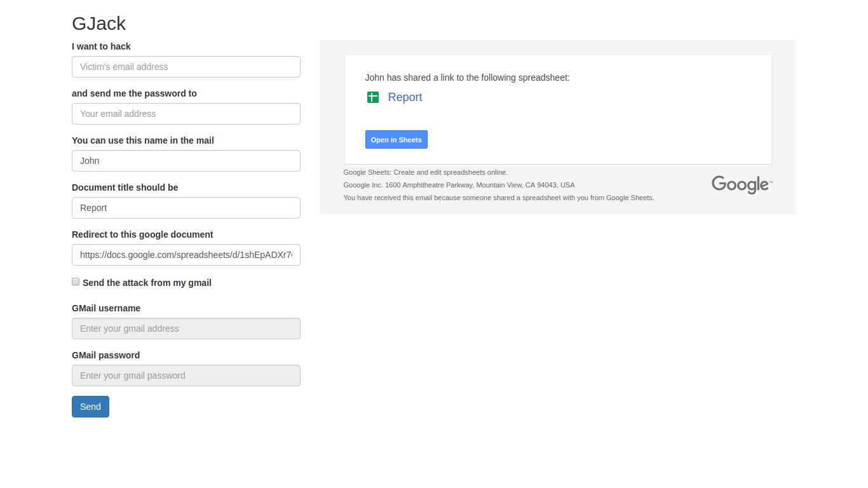Click the GJack page heading

coord(99,24)
